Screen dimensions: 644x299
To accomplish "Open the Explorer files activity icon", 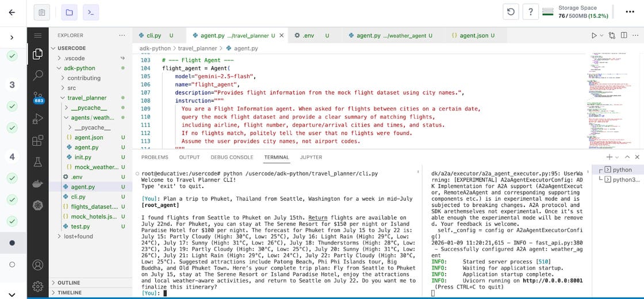I will pyautogui.click(x=38, y=54).
